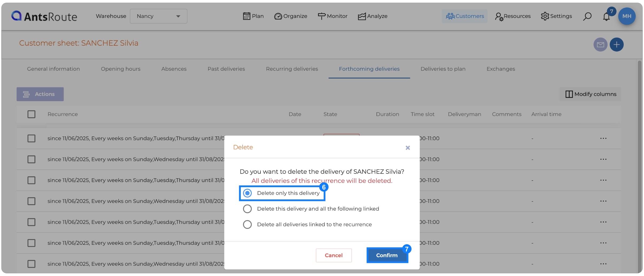
Task: Switch to Opening hours tab
Action: pyautogui.click(x=121, y=69)
